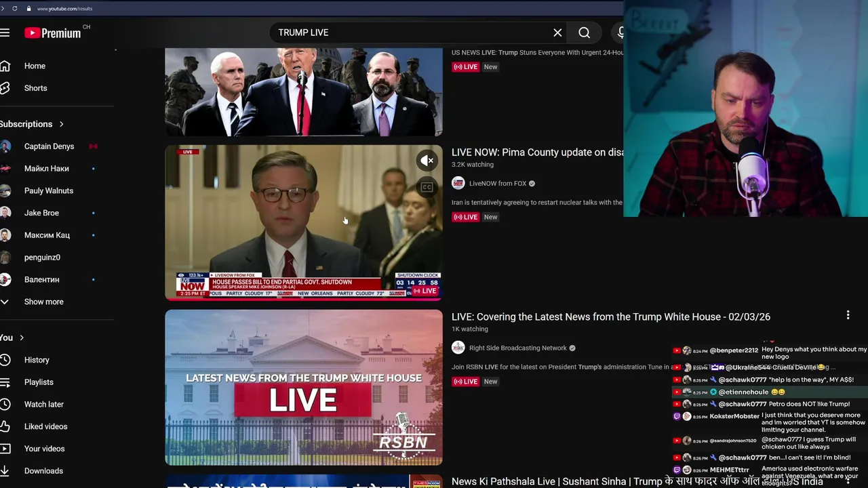Screen dimensions: 868x488
Task: Open Your videos in sidebar
Action: pyautogui.click(x=44, y=449)
